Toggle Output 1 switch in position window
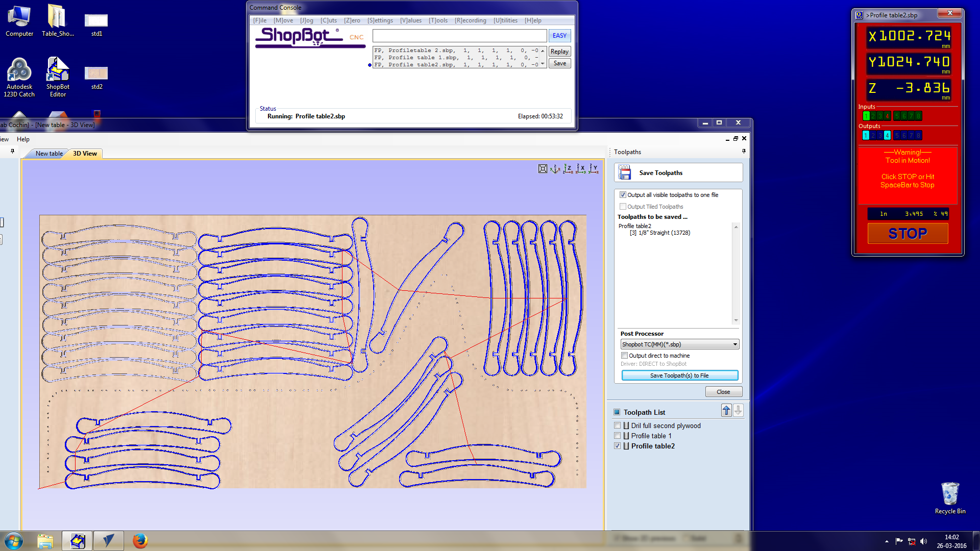980x551 pixels. click(x=866, y=135)
